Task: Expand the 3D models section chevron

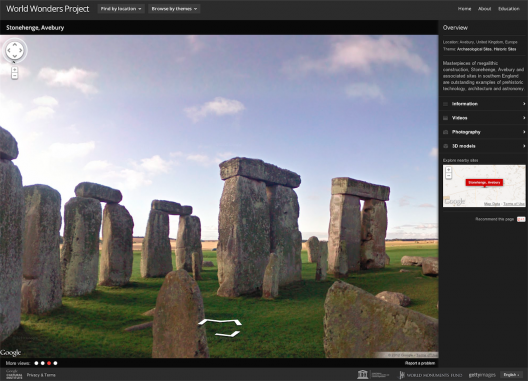Action: [524, 146]
